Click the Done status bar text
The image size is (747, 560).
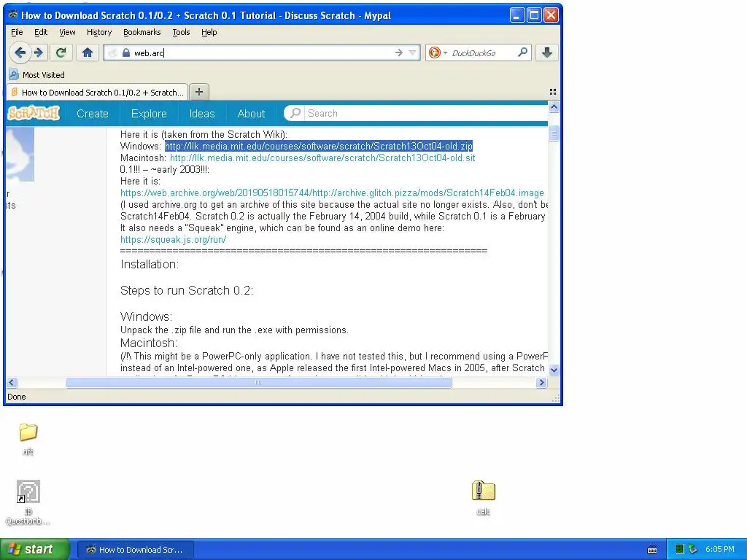pyautogui.click(x=17, y=397)
